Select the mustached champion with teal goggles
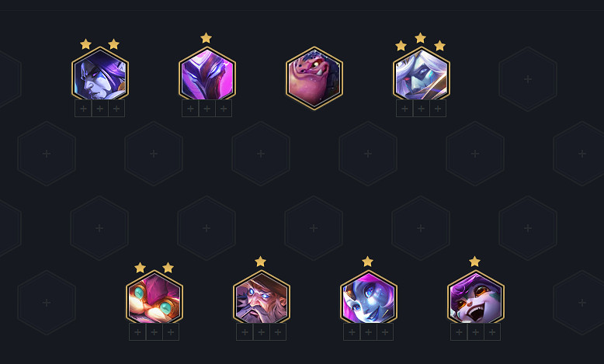 (154, 298)
